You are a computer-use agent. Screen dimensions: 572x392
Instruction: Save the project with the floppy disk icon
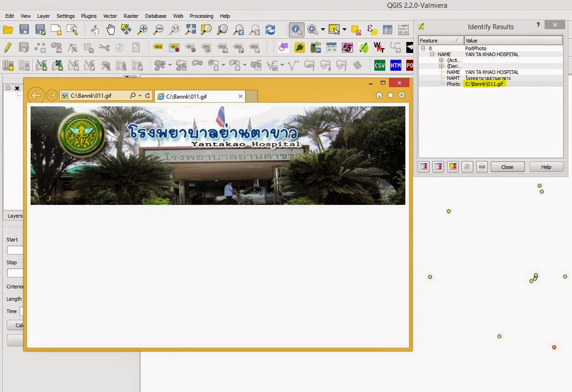pyautogui.click(x=24, y=30)
